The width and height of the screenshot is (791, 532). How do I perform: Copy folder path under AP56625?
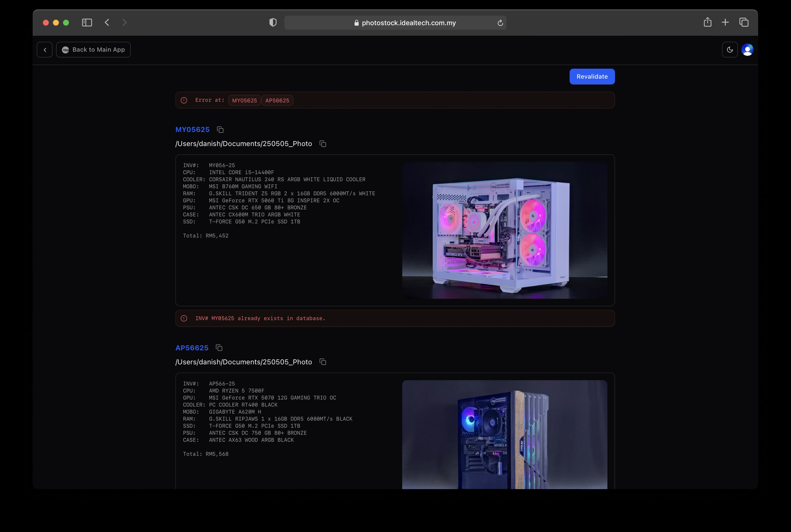tap(323, 362)
